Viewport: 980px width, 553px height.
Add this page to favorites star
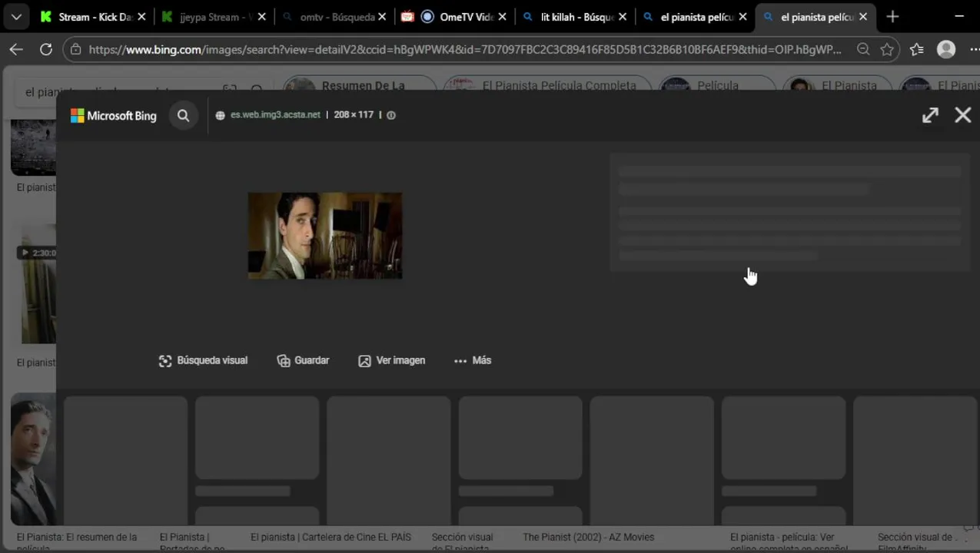887,50
